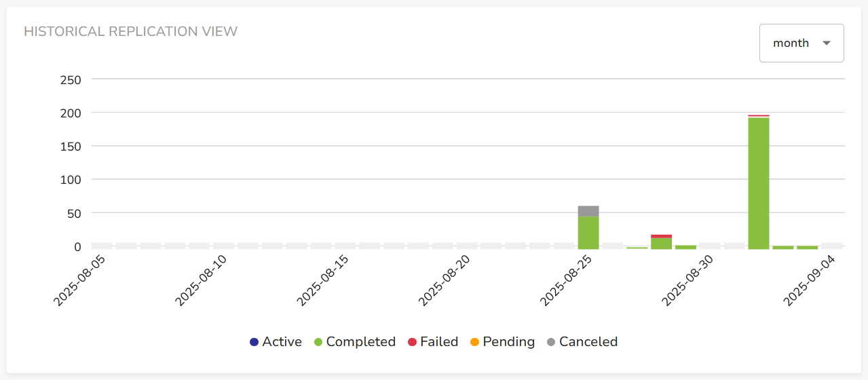
Task: Click the blue Active legend dot
Action: [x=254, y=342]
